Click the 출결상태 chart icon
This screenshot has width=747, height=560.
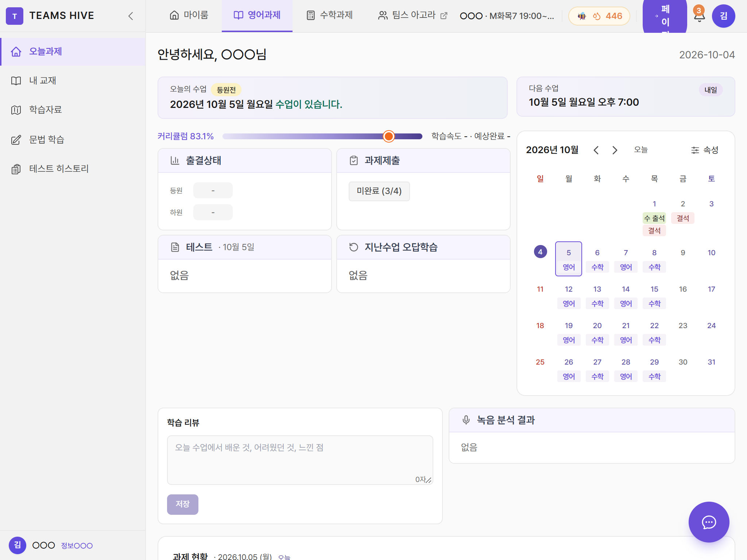click(x=175, y=160)
